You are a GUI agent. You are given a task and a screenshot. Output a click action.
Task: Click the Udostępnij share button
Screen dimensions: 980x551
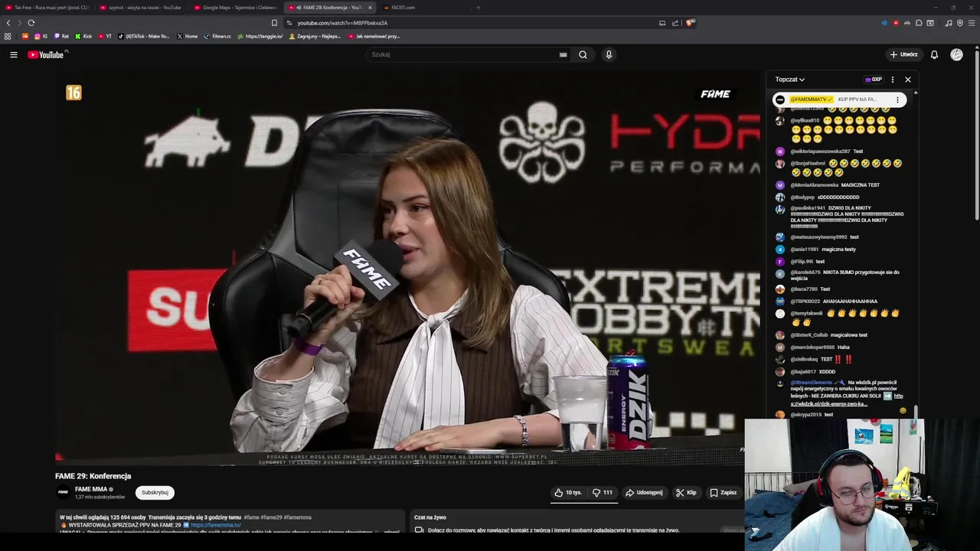644,493
